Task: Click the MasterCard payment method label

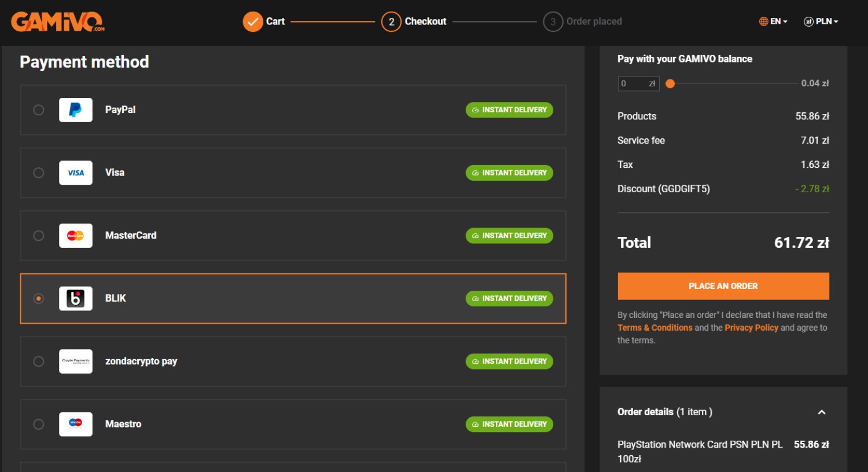Action: click(x=131, y=235)
